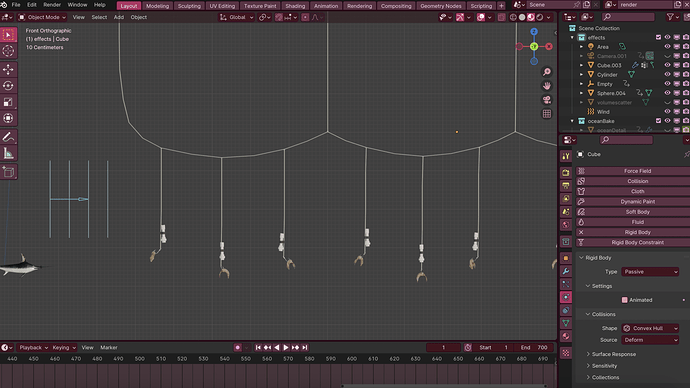690x388 pixels.
Task: Open the Tool properties tab
Action: [x=566, y=156]
